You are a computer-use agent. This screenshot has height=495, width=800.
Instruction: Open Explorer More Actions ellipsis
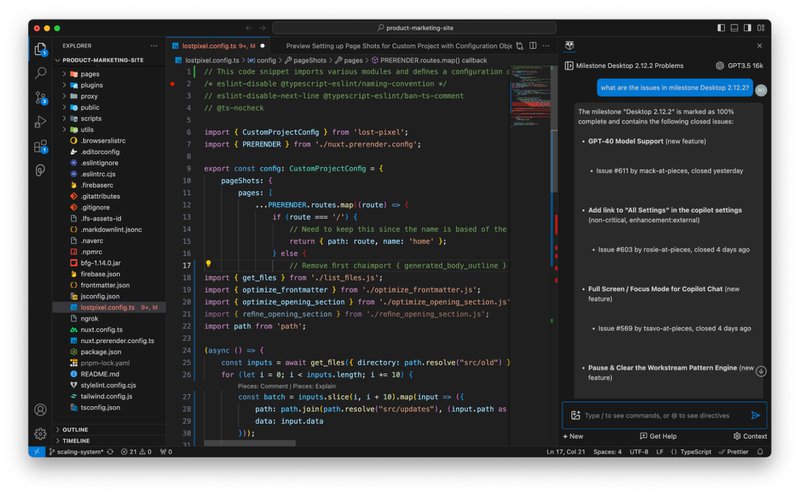(154, 46)
